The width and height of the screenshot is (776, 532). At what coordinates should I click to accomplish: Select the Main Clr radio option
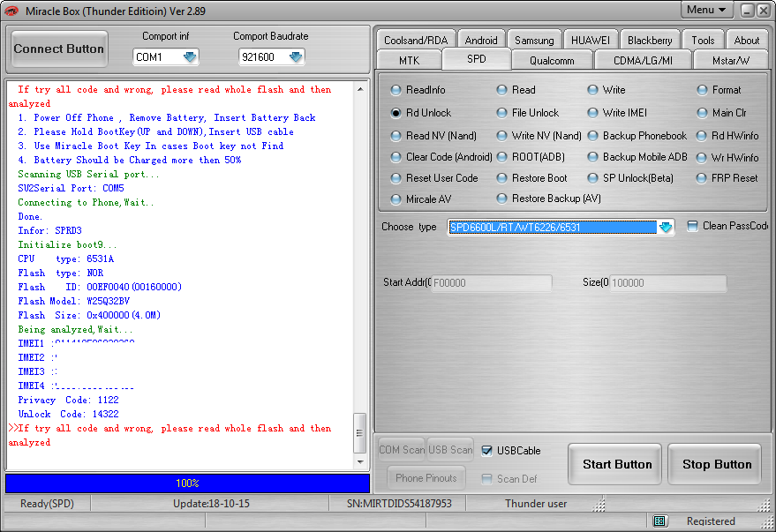(721, 113)
